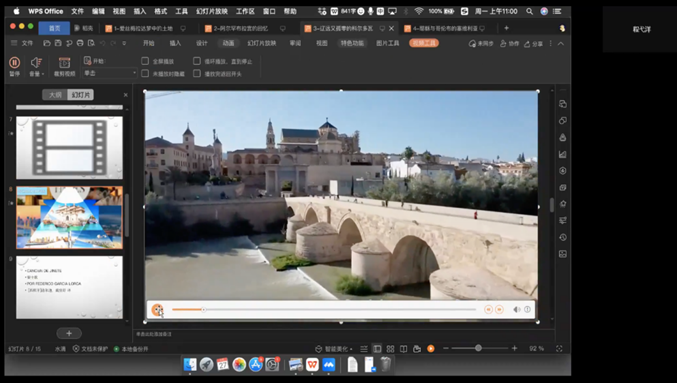Select the slide 7 filmstrip thumbnail

(x=70, y=148)
